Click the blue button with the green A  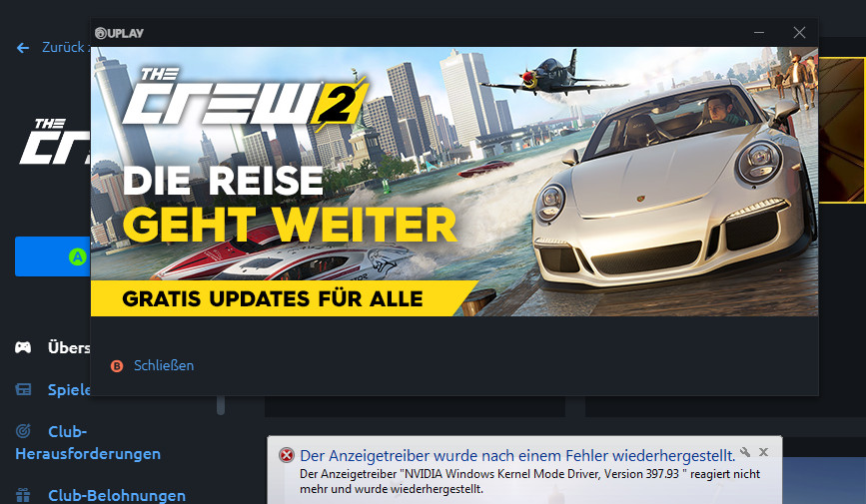pos(53,256)
